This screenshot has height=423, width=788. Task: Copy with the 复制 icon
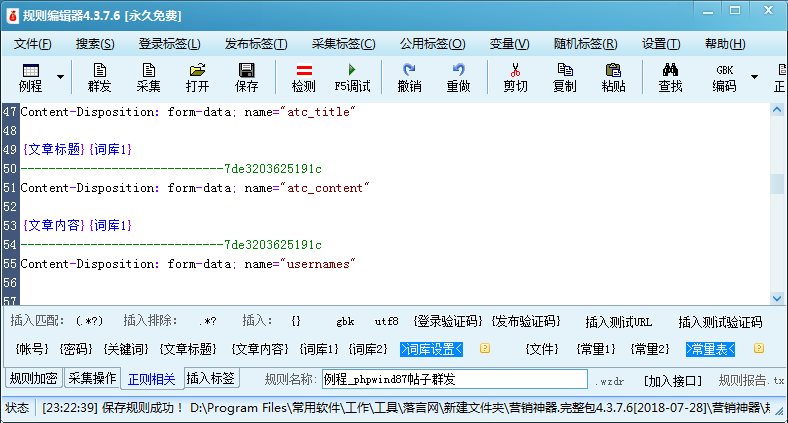pos(564,78)
